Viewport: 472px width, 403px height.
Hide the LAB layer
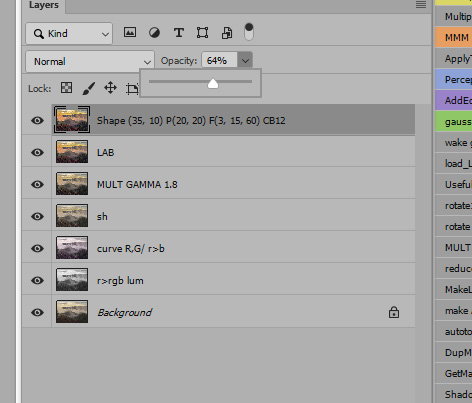pyautogui.click(x=37, y=152)
